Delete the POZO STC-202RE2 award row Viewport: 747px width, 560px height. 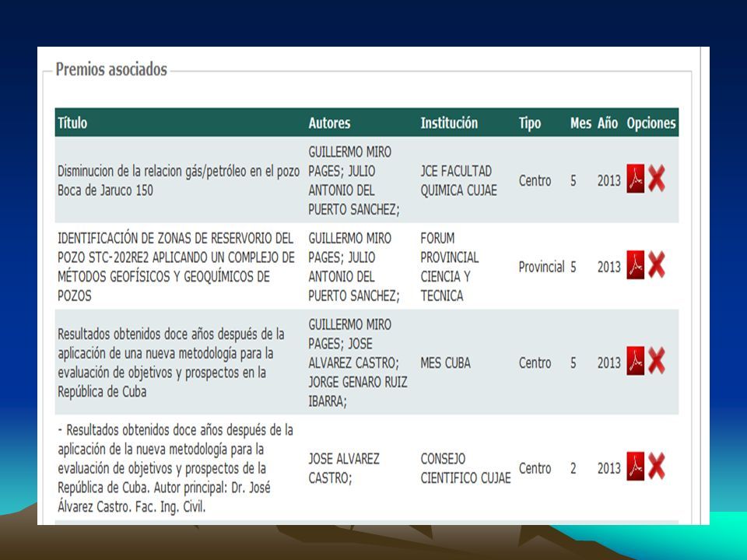coord(657,264)
